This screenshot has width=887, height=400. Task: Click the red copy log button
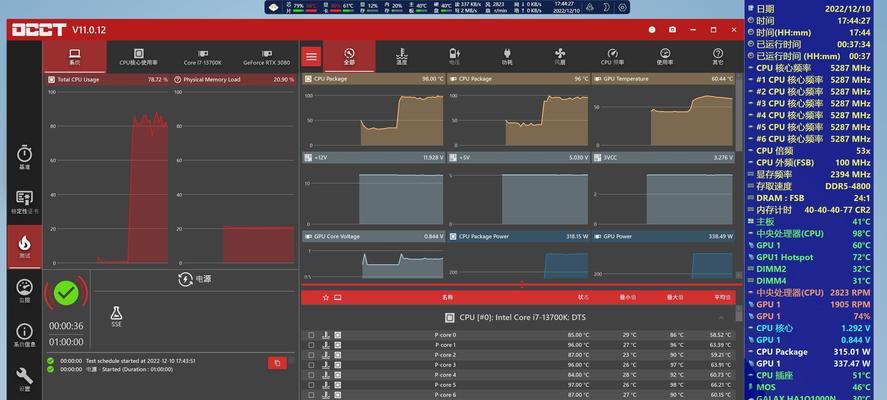(277, 363)
